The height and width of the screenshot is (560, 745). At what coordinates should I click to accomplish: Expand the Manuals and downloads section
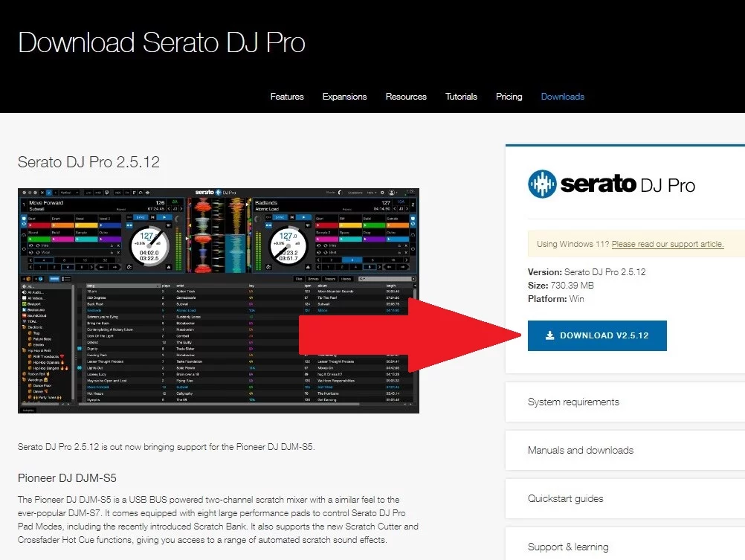(625, 450)
